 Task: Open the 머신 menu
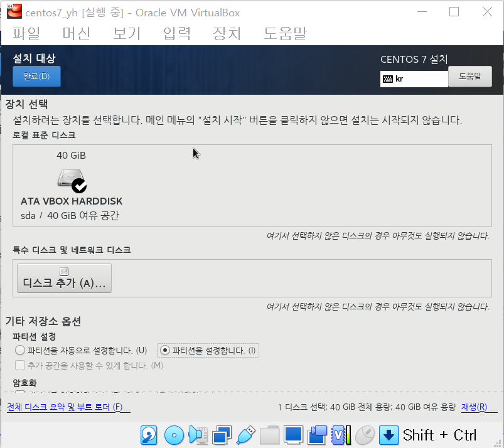pyautogui.click(x=76, y=33)
